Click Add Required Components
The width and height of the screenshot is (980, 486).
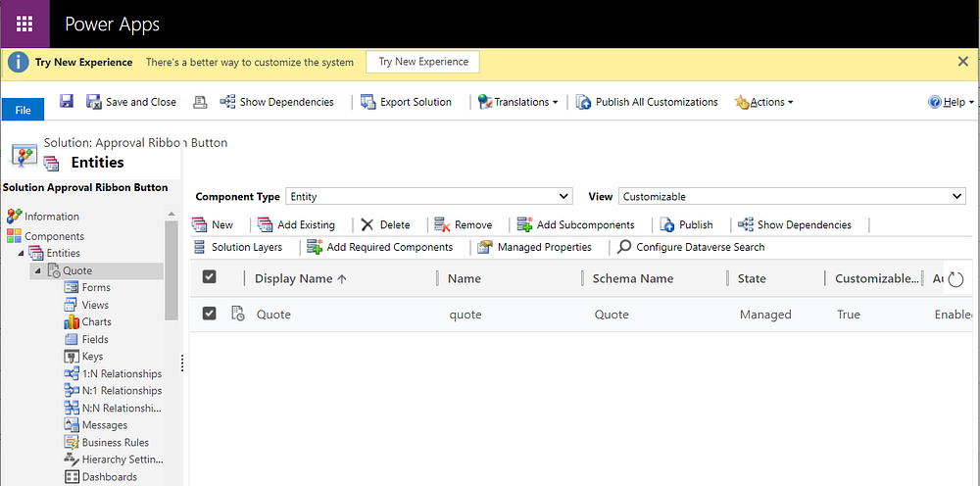[380, 247]
